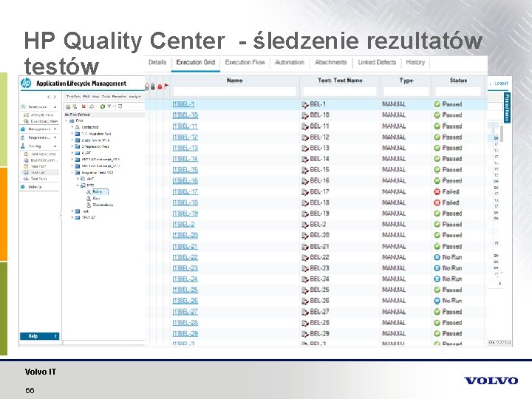Click the navigate back arrow
The height and width of the screenshot is (399, 532).
click(x=49, y=97)
